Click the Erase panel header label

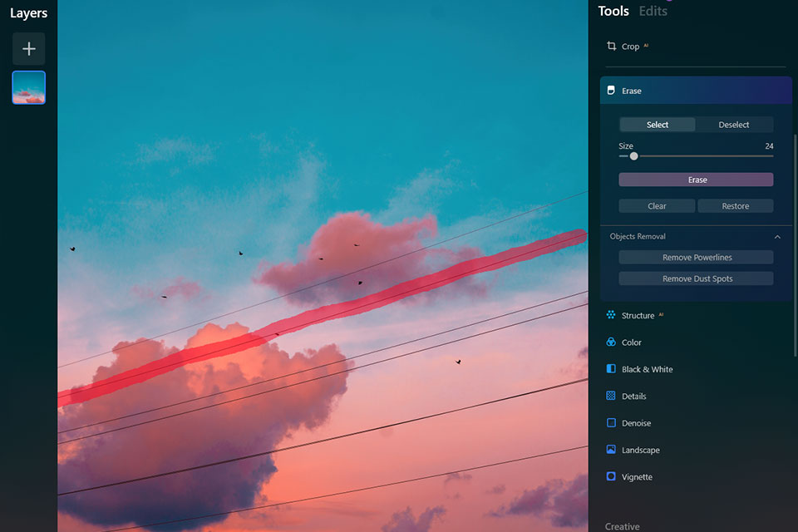tap(631, 91)
